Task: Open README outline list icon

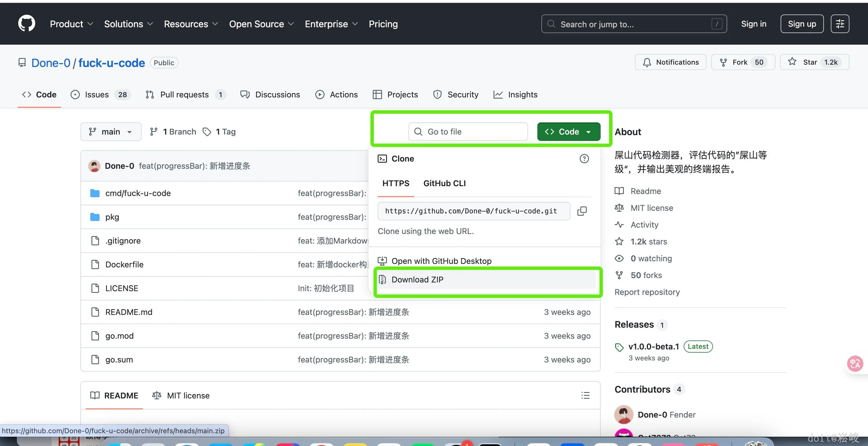Action: pyautogui.click(x=585, y=395)
